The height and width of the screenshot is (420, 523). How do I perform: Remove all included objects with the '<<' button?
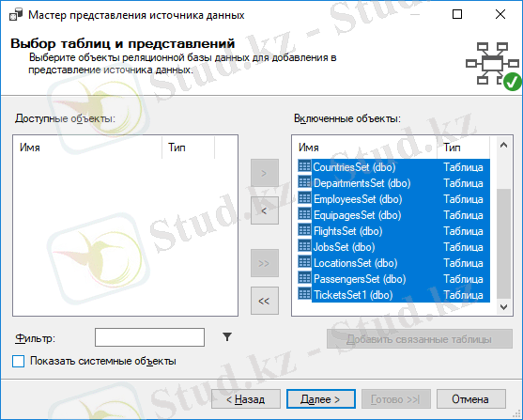coord(265,301)
